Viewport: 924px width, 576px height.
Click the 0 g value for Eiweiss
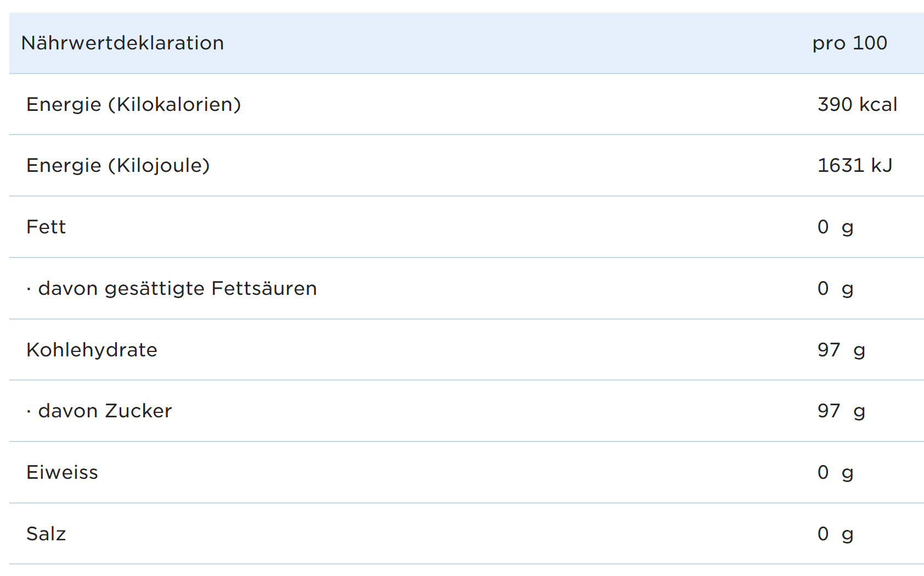point(835,472)
